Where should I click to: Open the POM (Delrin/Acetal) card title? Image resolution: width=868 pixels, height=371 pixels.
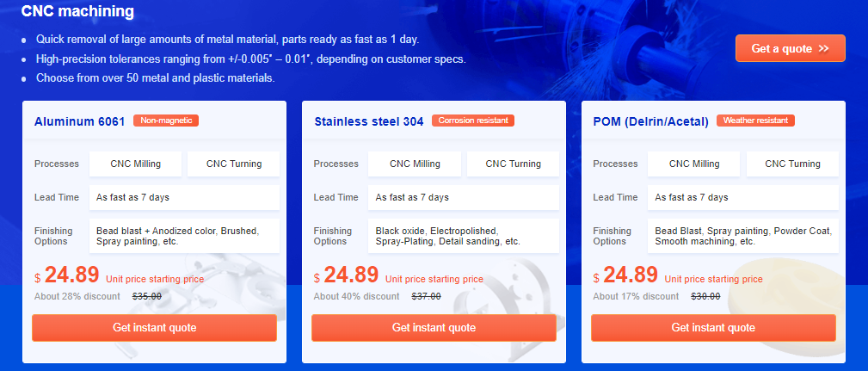[651, 122]
